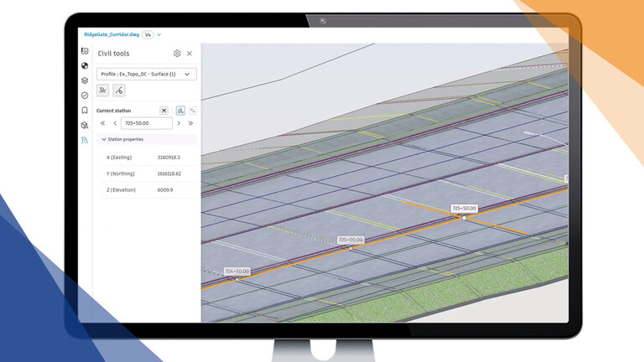This screenshot has height=362, width=644.
Task: Open the RidgeGate_Corridor.dwg file link
Action: (112, 34)
